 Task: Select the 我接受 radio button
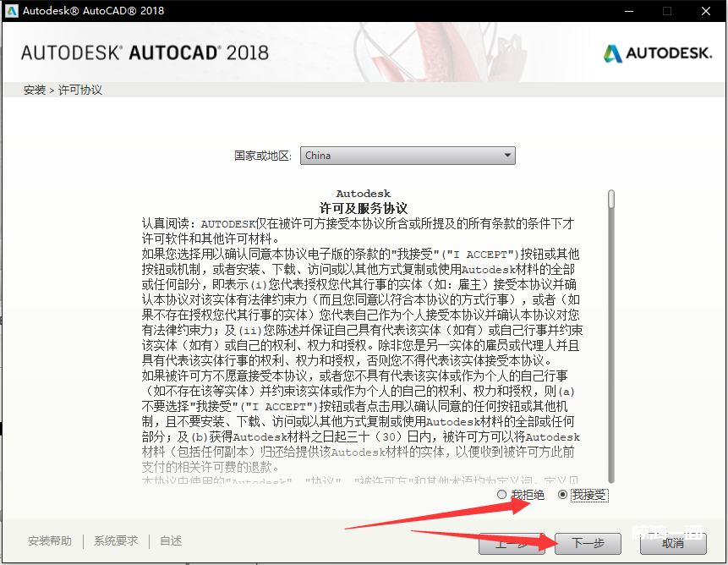click(563, 495)
